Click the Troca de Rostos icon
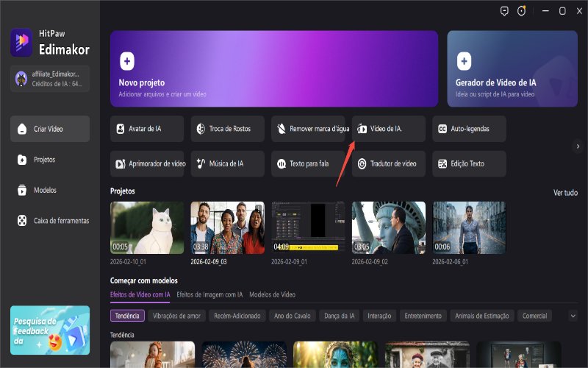Image resolution: width=588 pixels, height=368 pixels. pos(201,129)
